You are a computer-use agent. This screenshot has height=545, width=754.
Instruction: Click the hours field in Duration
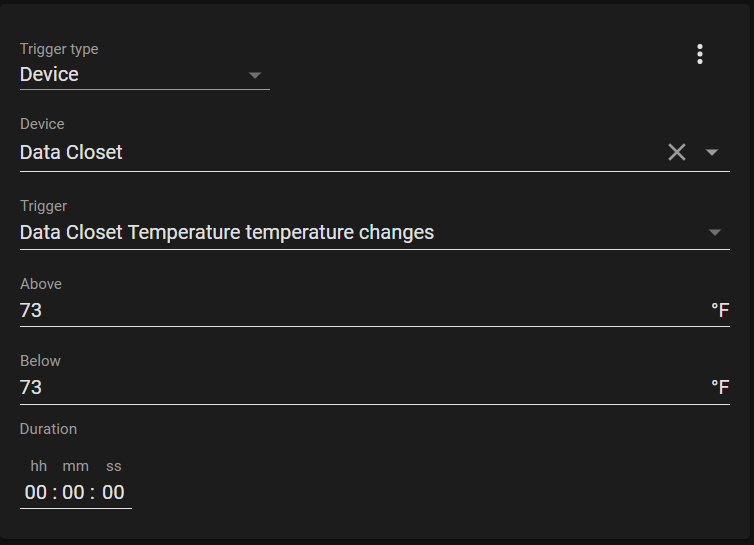click(x=36, y=492)
